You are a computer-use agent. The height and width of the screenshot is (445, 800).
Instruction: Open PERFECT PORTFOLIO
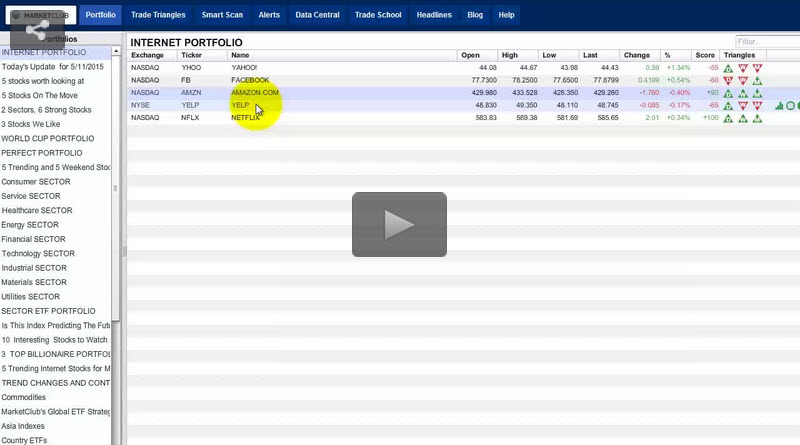(41, 153)
